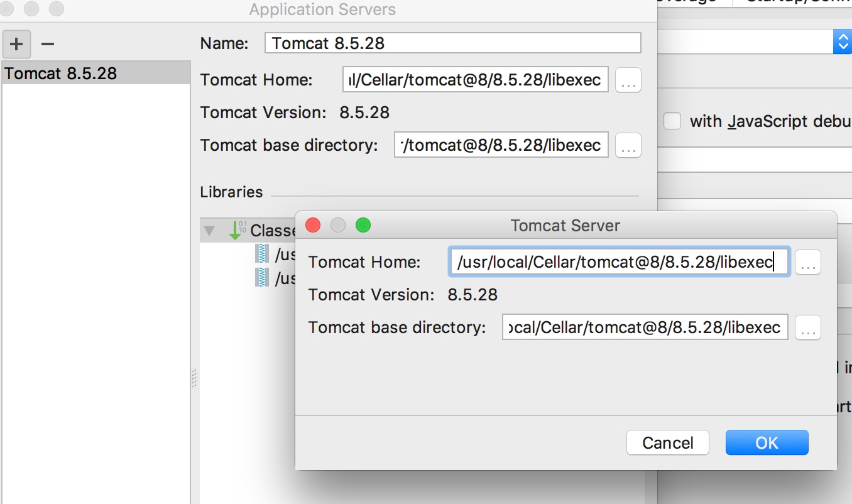Screen dimensions: 852x504
Task: Click the splitter handle between list and details
Action: 194,378
